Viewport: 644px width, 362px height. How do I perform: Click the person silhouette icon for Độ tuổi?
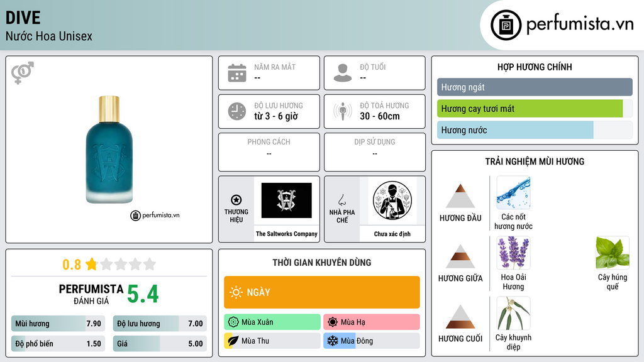343,73
